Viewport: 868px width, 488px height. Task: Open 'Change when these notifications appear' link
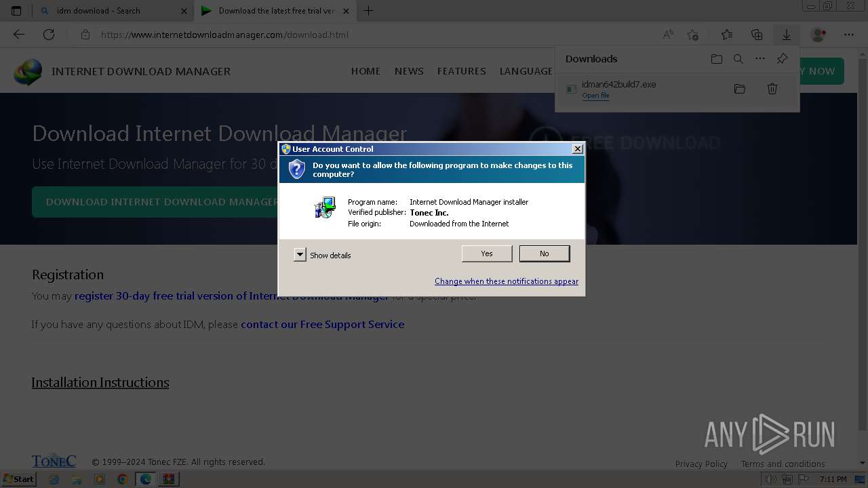tap(507, 281)
